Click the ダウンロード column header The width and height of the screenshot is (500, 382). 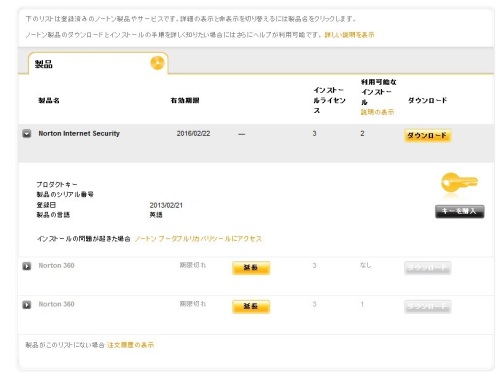[427, 100]
